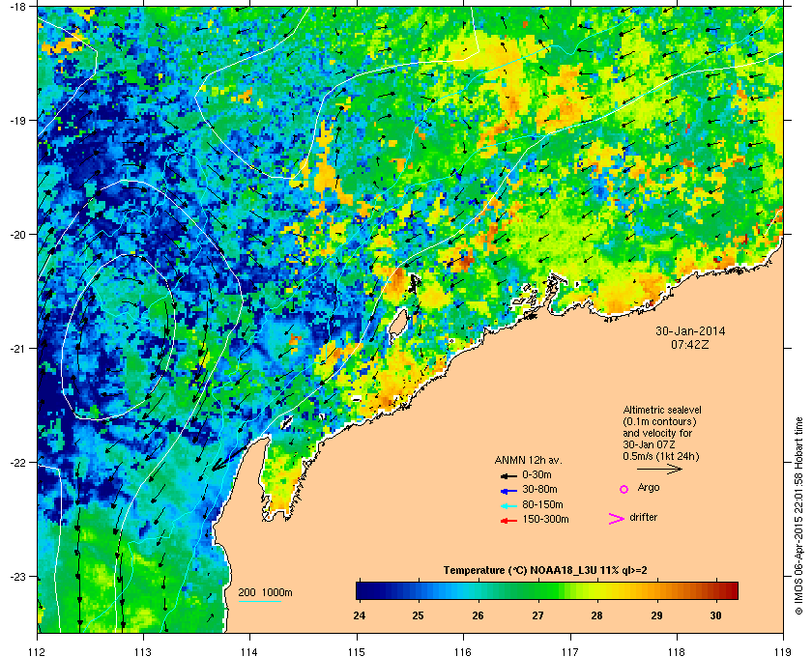Click the '80-150m' legend label
Viewport: 812px width, 657px height.
[542, 504]
